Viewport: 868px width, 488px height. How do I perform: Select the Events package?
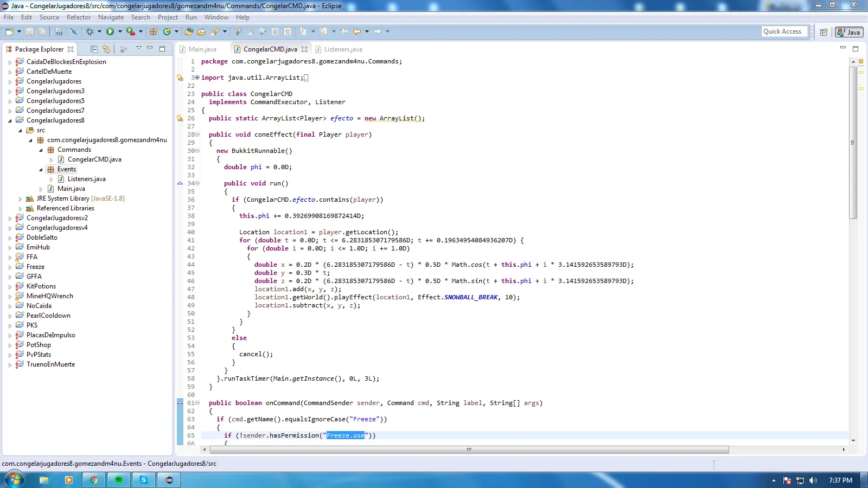coord(67,169)
